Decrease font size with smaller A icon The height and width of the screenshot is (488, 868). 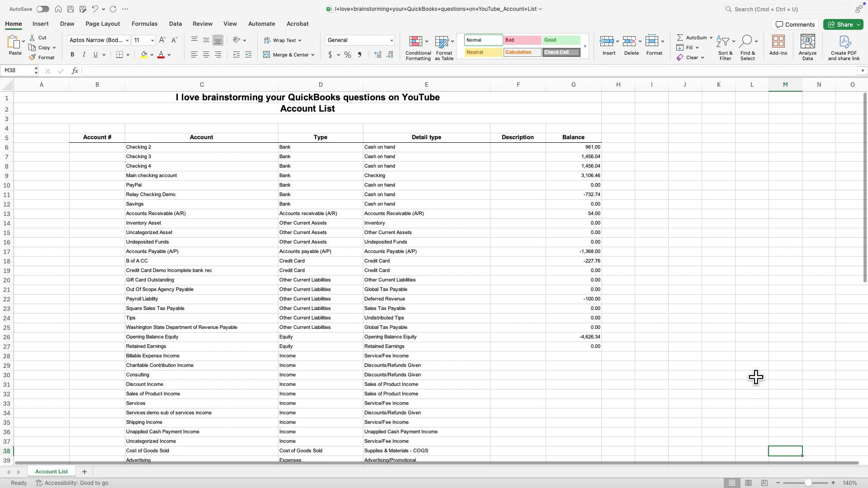pos(175,40)
